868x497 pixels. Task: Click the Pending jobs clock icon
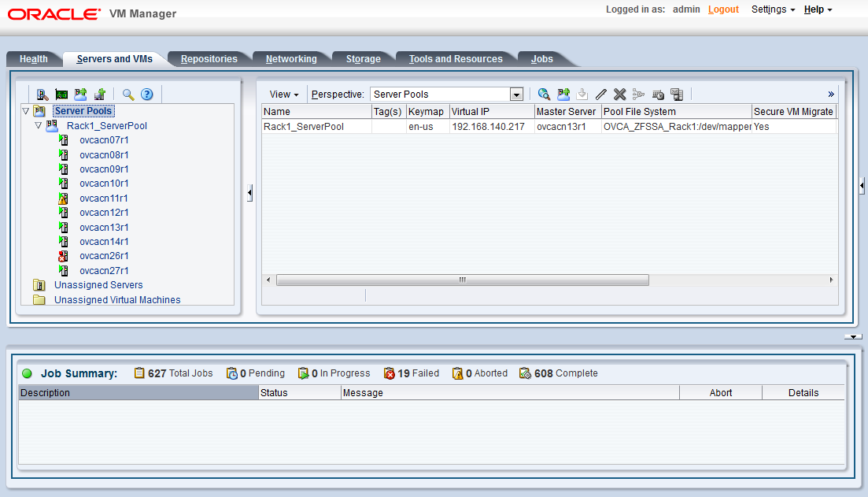point(232,373)
